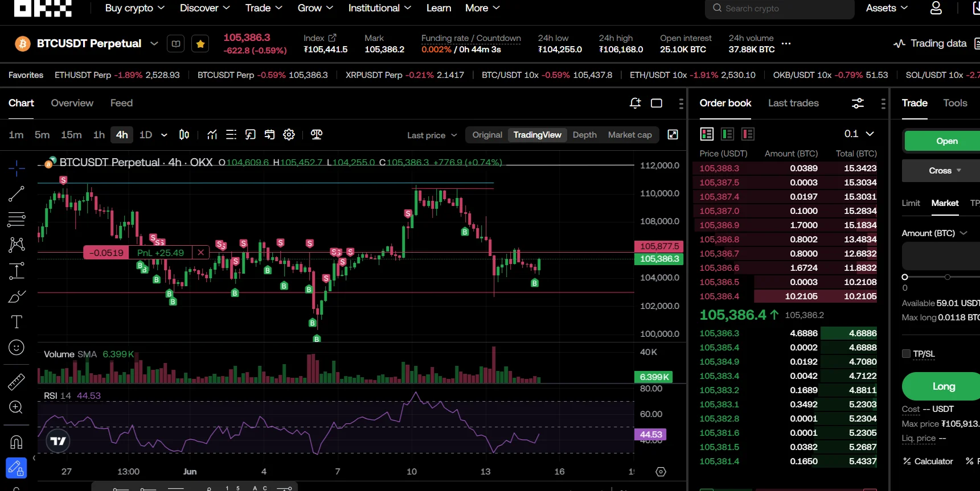Click the chart layout rectangle icon
Screen dimensions: 980x491
click(657, 103)
